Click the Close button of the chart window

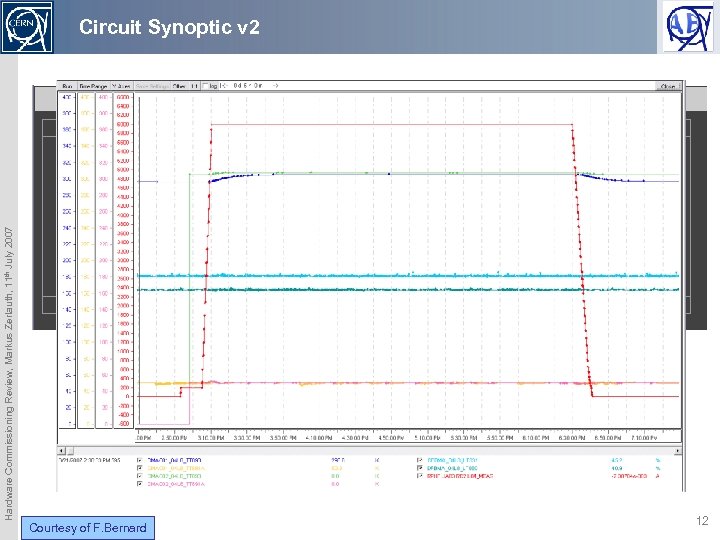coord(668,86)
